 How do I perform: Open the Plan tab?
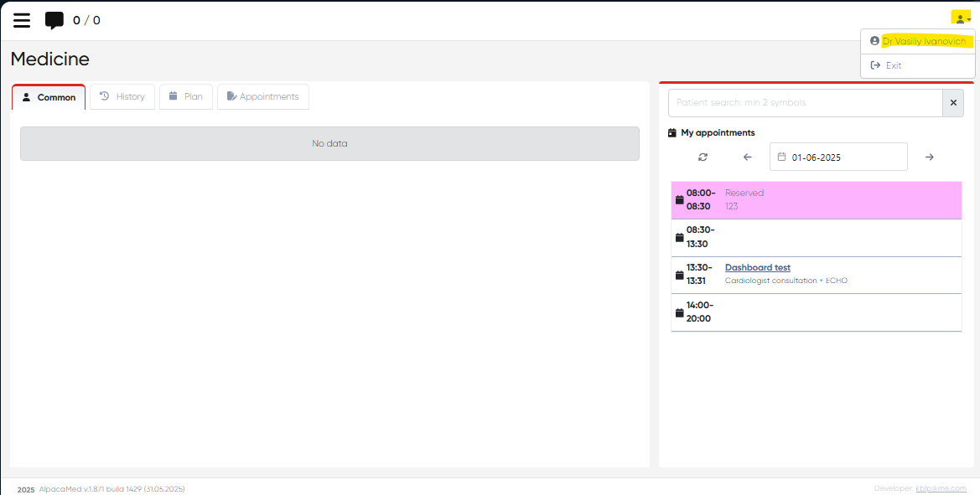pos(185,97)
